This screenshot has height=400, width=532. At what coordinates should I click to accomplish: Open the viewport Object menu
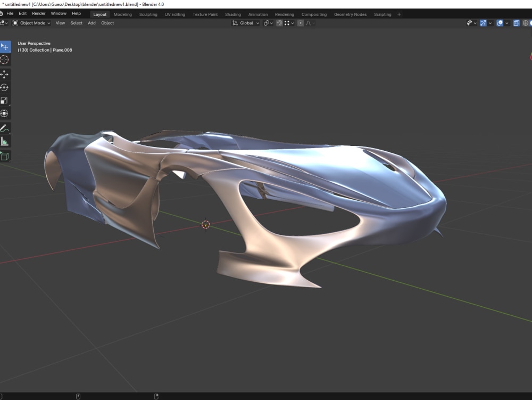click(x=107, y=23)
